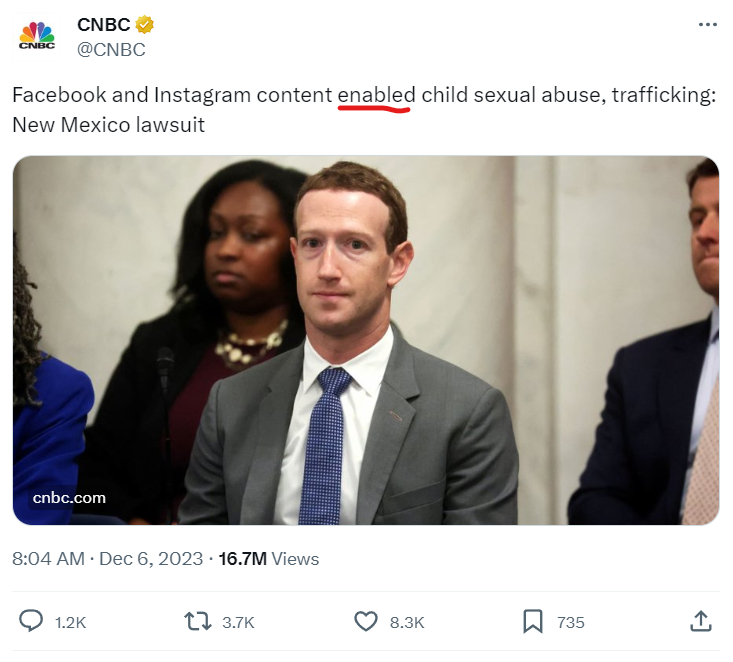Click the 8.3K likes count
This screenshot has width=733, height=662.
click(x=406, y=622)
